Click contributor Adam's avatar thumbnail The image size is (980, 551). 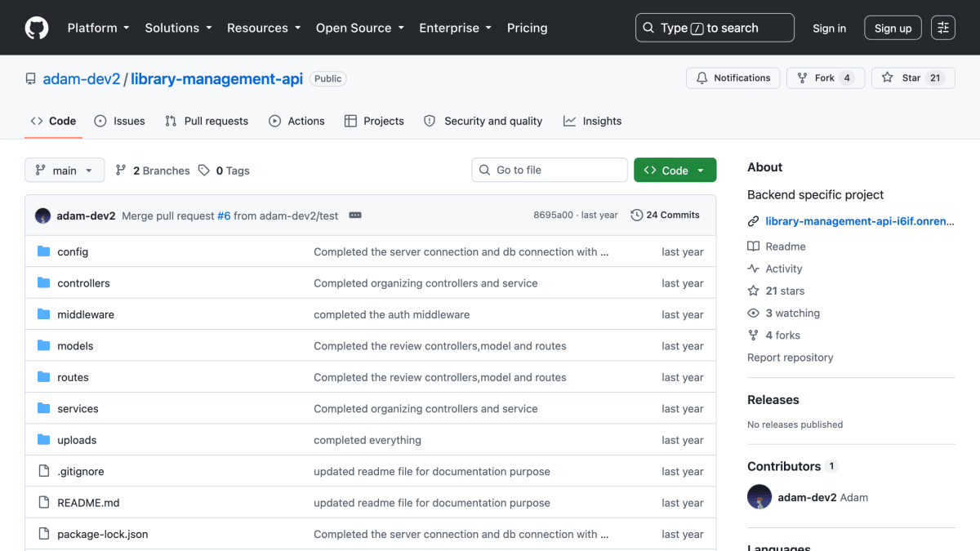coord(759,497)
